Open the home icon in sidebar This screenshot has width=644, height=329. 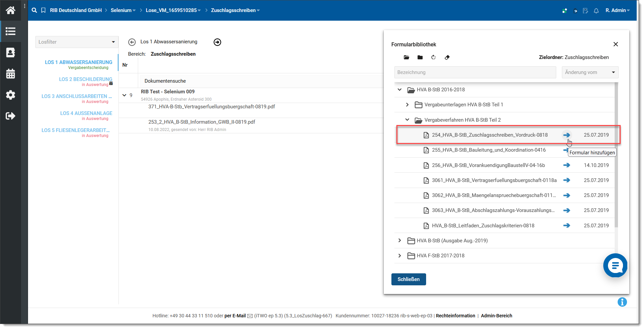click(x=10, y=10)
